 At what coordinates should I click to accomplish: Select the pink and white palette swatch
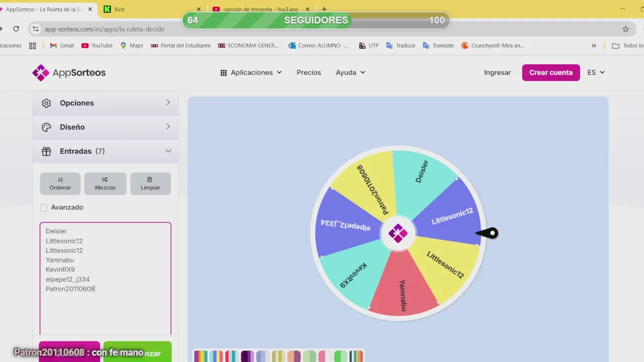tap(325, 356)
